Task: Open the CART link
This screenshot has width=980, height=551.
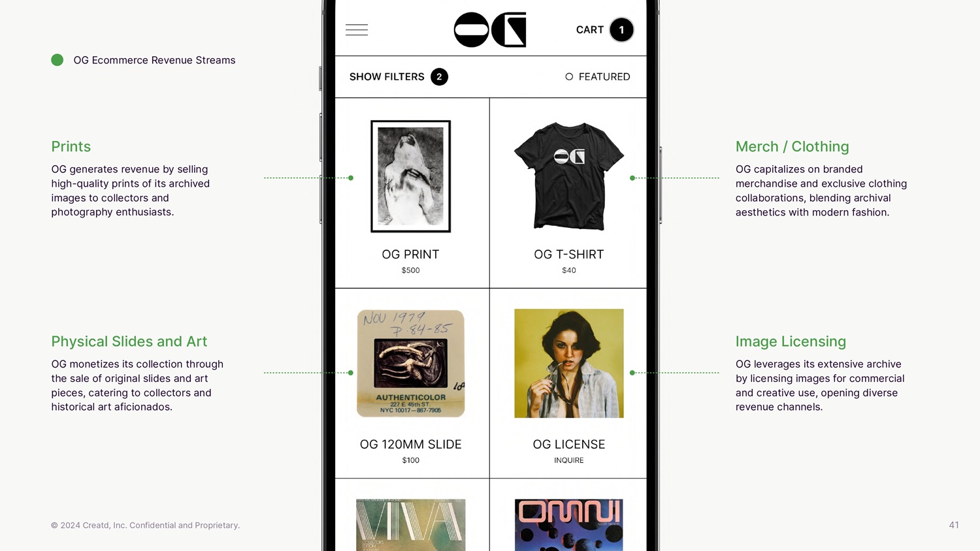Action: (589, 30)
